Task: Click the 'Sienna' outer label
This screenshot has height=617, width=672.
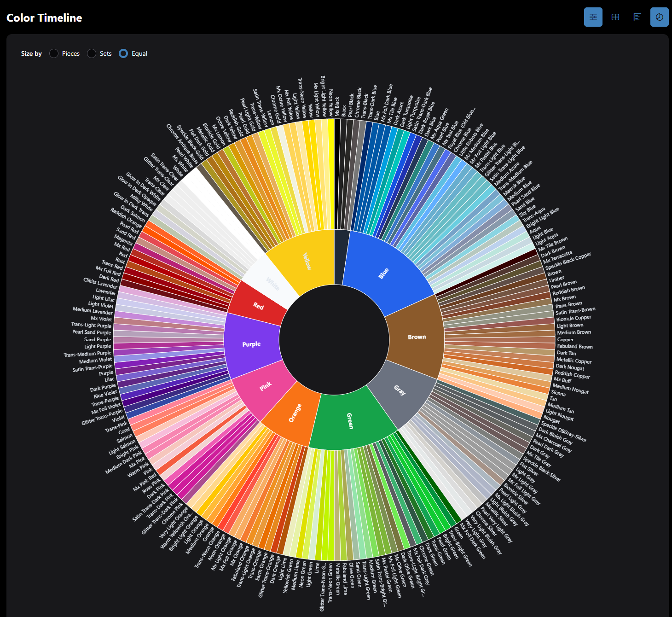Action: (x=558, y=393)
